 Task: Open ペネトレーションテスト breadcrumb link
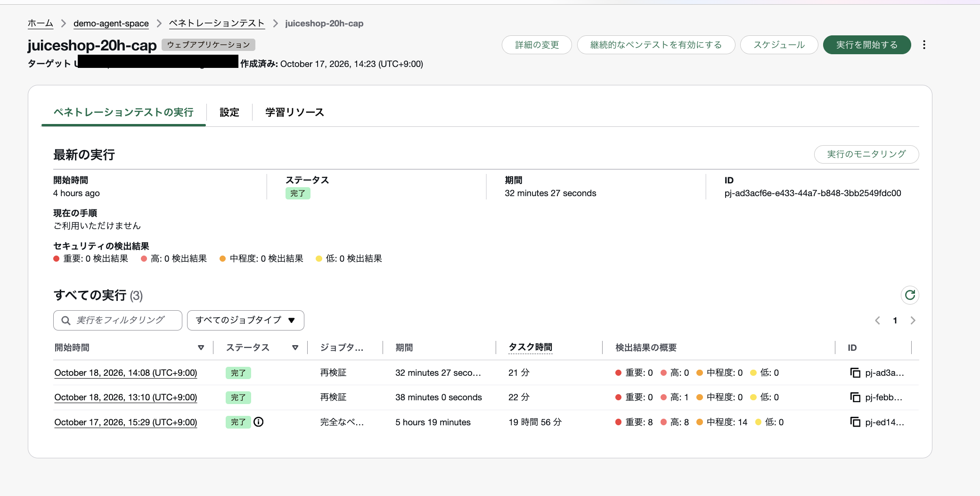(x=217, y=23)
